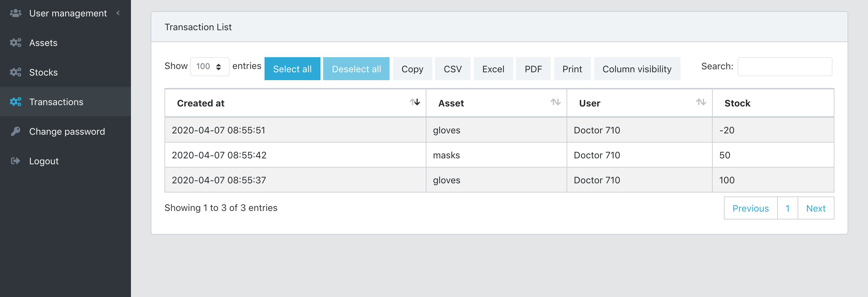Open Column visibility options
Image resolution: width=868 pixels, height=297 pixels.
tap(637, 69)
